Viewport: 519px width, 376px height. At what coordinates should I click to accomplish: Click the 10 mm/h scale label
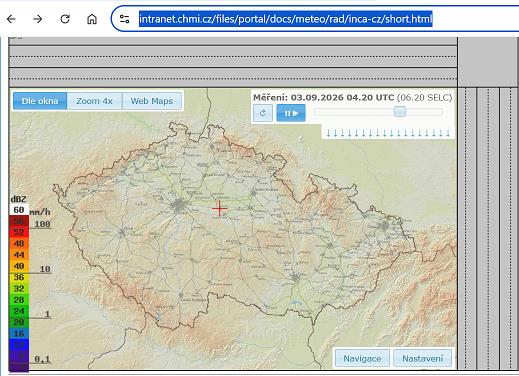click(45, 269)
